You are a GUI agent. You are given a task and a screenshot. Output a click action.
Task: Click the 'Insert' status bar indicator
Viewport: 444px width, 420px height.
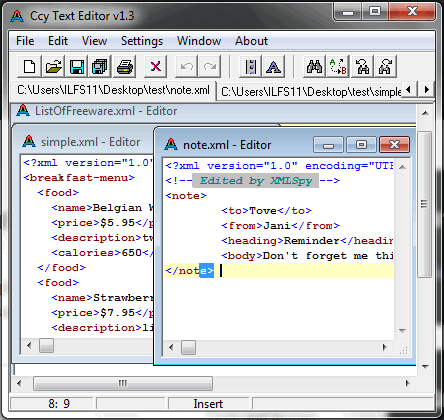[x=208, y=404]
